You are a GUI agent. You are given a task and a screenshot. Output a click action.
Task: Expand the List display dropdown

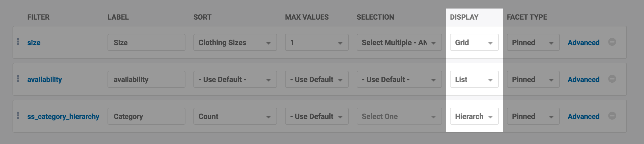(474, 80)
